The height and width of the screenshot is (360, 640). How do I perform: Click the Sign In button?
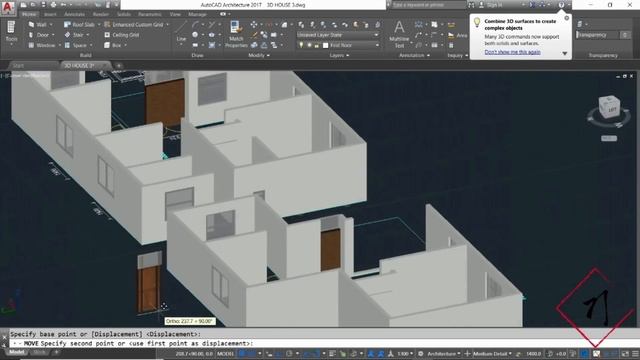point(491,5)
